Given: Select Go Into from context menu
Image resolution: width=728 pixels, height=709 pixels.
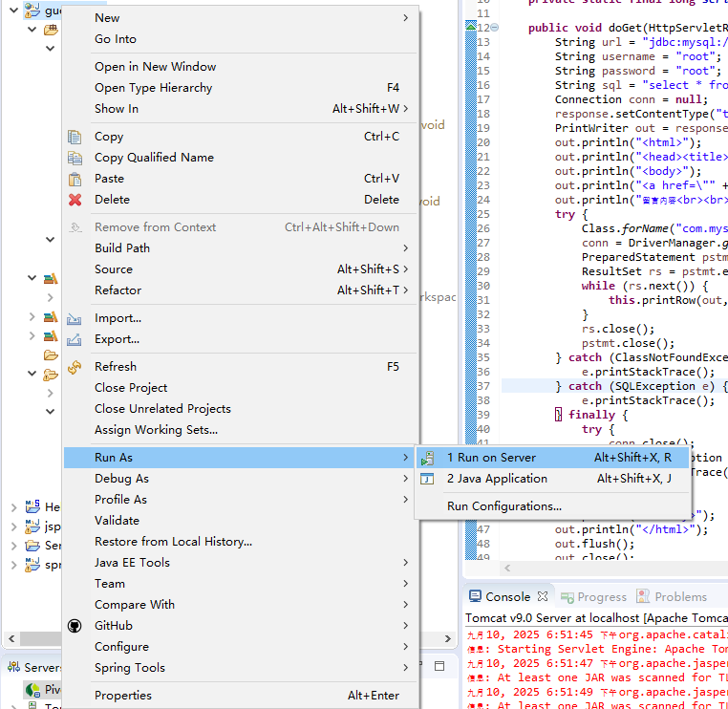Looking at the screenshot, I should click(x=241, y=39).
